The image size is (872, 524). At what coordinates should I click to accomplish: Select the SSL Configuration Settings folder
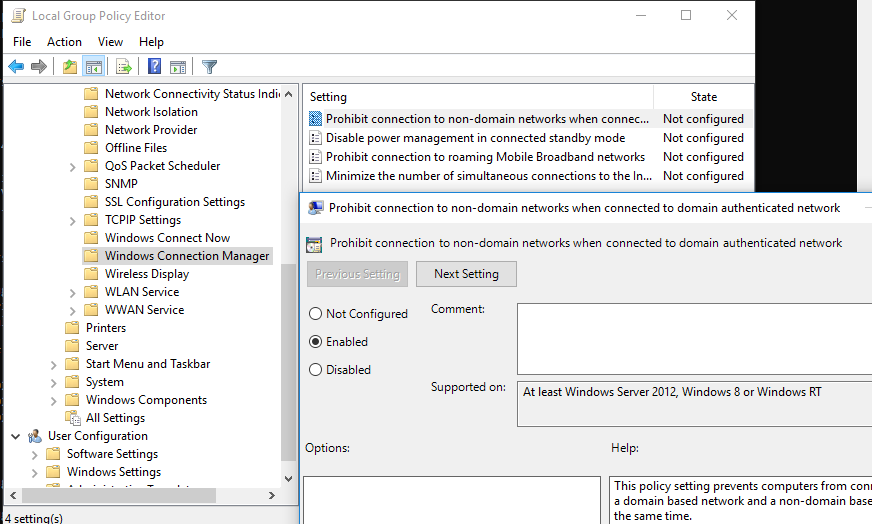175,202
